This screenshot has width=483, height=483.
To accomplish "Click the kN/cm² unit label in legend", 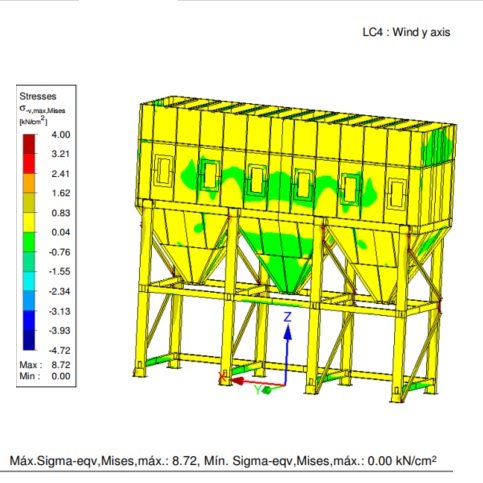I will point(33,121).
